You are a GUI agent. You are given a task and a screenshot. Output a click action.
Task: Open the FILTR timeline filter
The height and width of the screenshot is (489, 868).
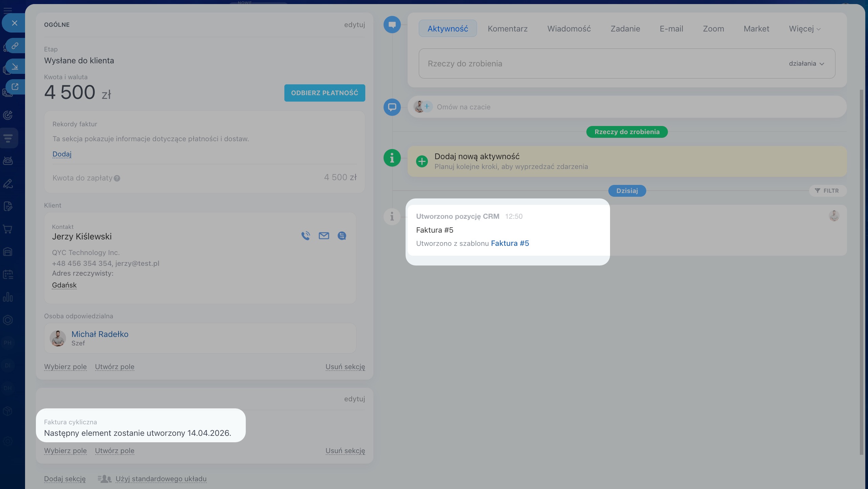click(x=827, y=191)
